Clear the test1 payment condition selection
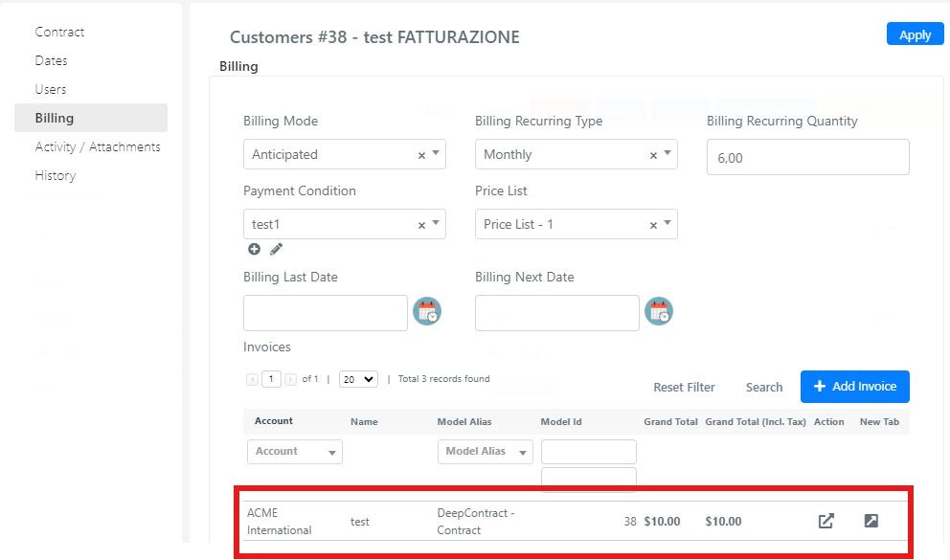The width and height of the screenshot is (950, 560). pyautogui.click(x=421, y=225)
